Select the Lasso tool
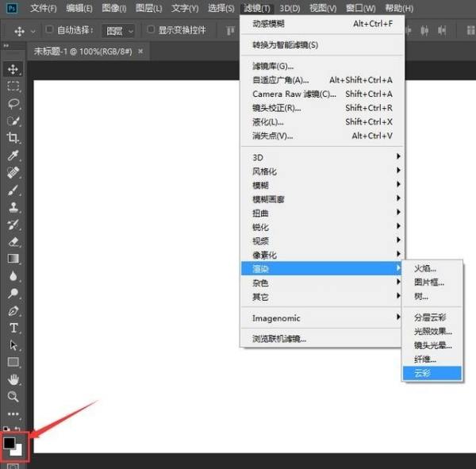The width and height of the screenshot is (476, 469). (x=13, y=104)
